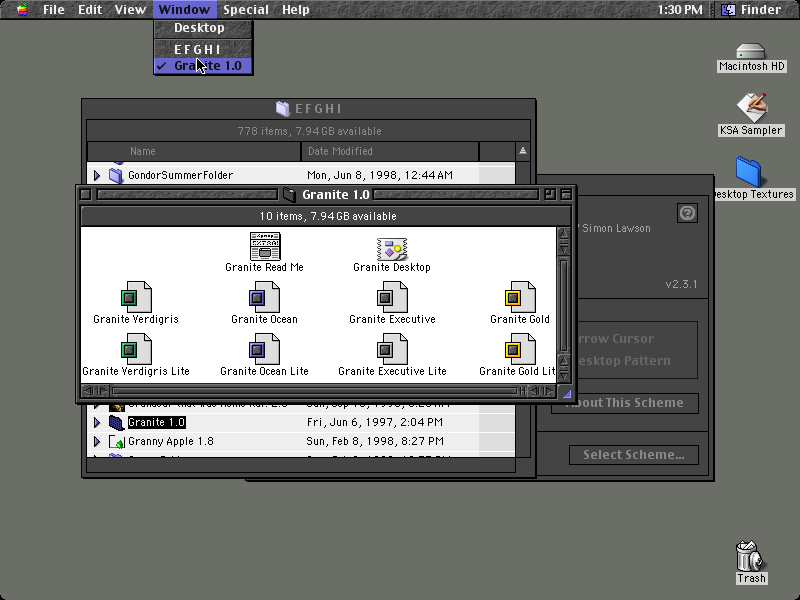
Task: Click the left scroll arrow in Granite 1.0
Action: [88, 391]
